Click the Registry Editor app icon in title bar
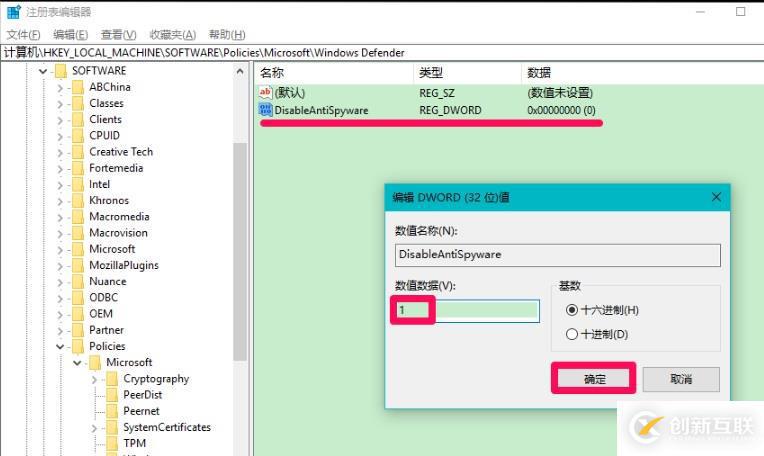This screenshot has height=456, width=764. [x=13, y=12]
